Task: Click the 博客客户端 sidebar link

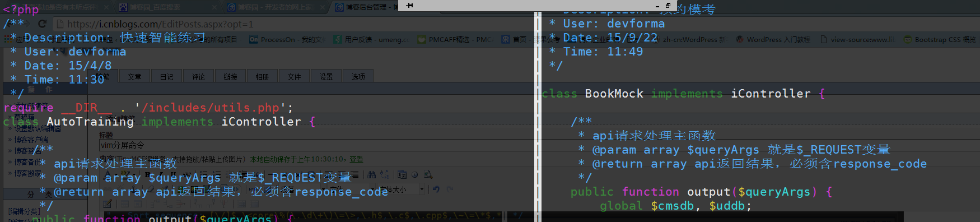Action: coord(31,140)
